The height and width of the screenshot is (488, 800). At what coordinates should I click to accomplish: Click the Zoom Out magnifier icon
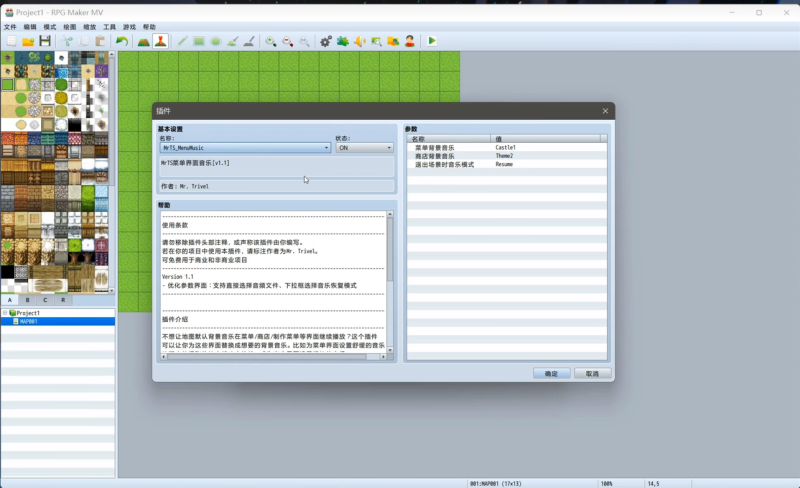[x=288, y=41]
